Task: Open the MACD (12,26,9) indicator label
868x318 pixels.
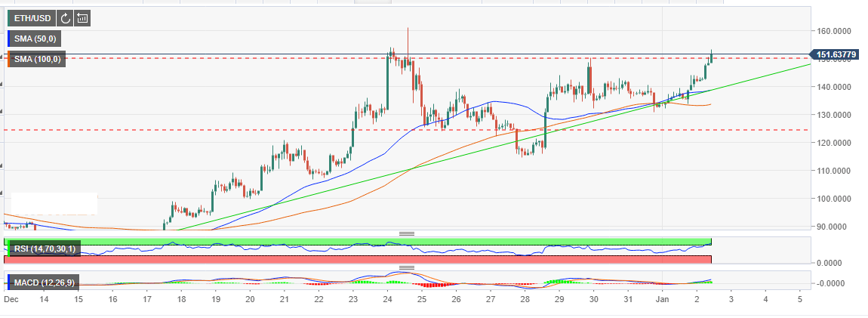Action: [42, 282]
